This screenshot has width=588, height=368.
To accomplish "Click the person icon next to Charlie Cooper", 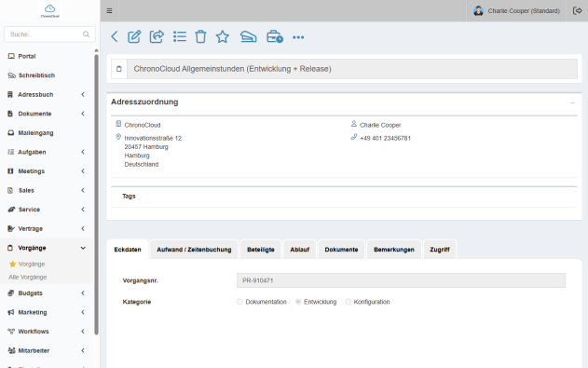I will tap(353, 123).
